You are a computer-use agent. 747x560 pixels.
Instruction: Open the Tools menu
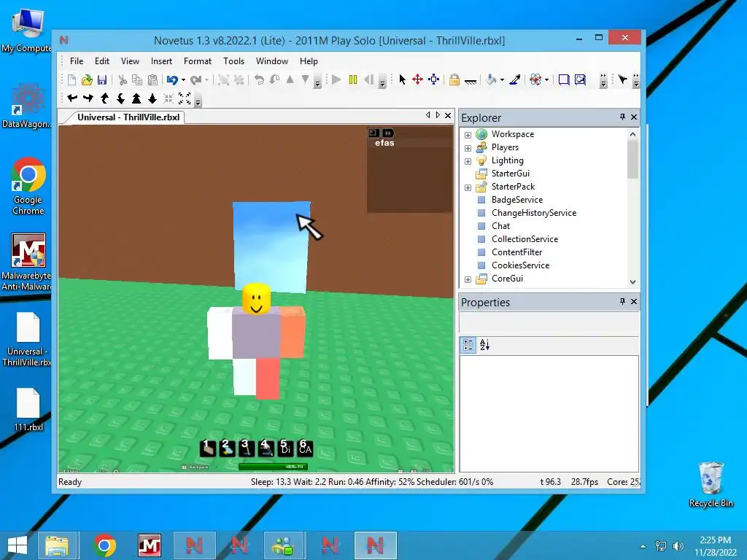pyautogui.click(x=233, y=61)
